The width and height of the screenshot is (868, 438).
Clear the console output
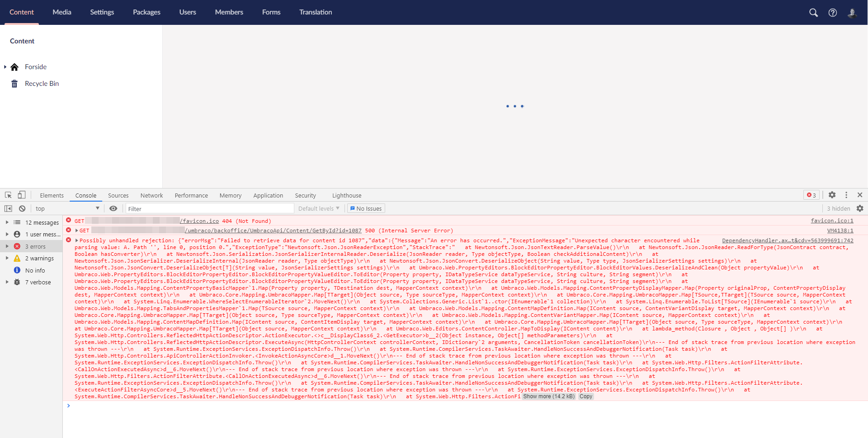[x=22, y=208]
